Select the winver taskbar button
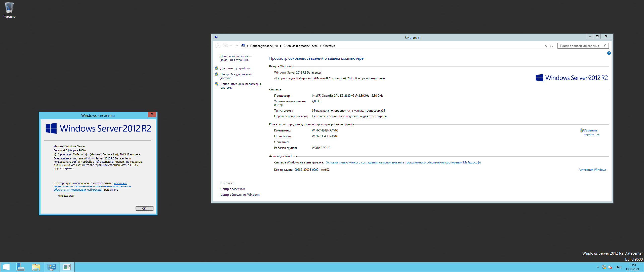This screenshot has width=644, height=272. 67,267
